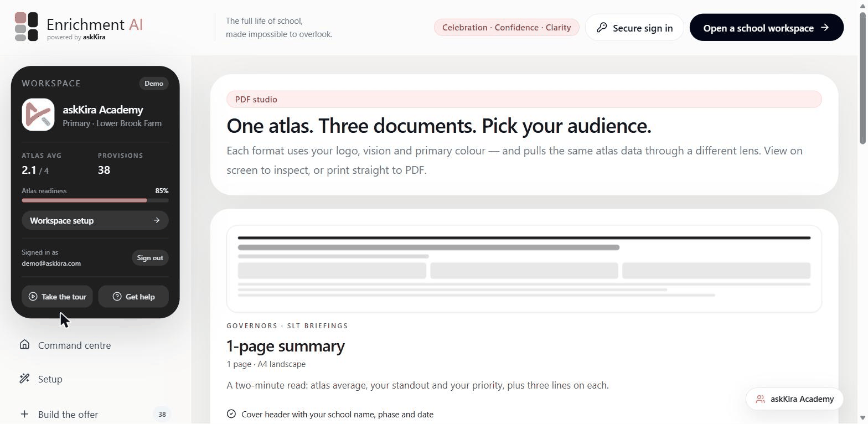Click the askKira Academy school logo

(x=38, y=115)
